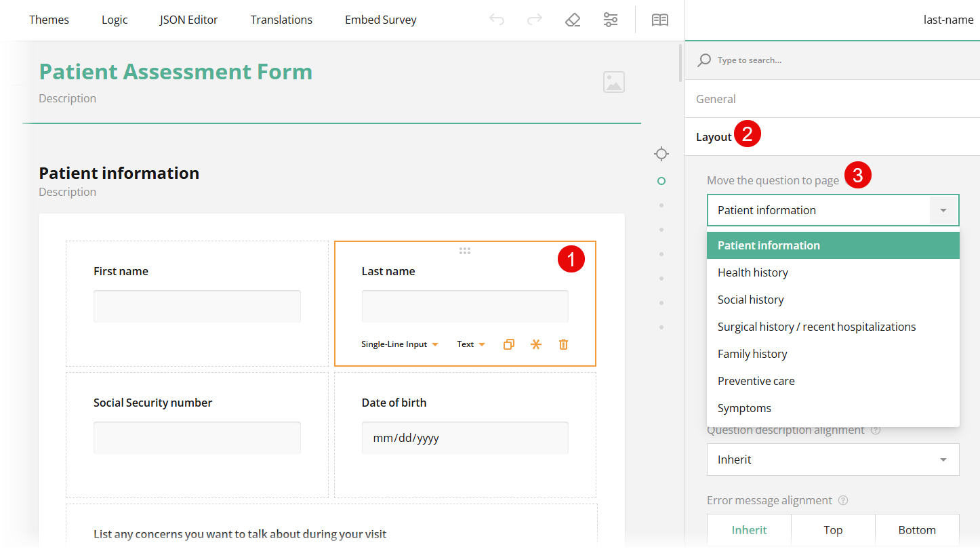Click the clear survey eraser icon

click(573, 20)
